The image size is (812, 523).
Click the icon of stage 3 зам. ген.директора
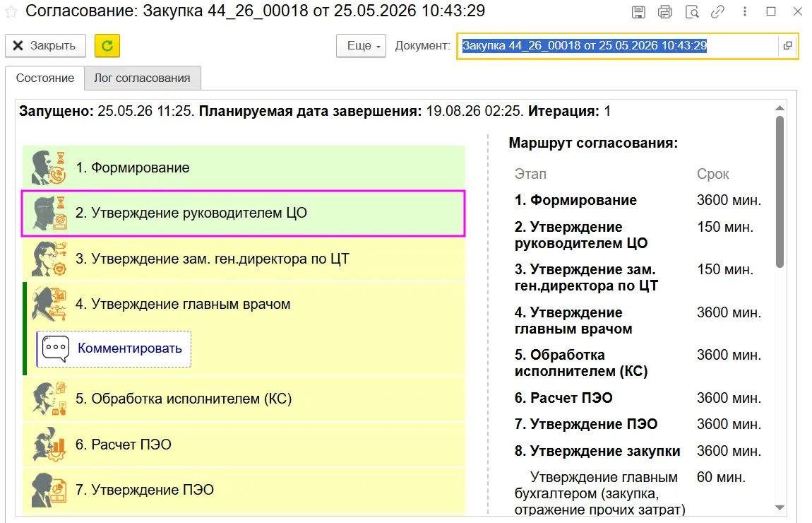(x=49, y=259)
